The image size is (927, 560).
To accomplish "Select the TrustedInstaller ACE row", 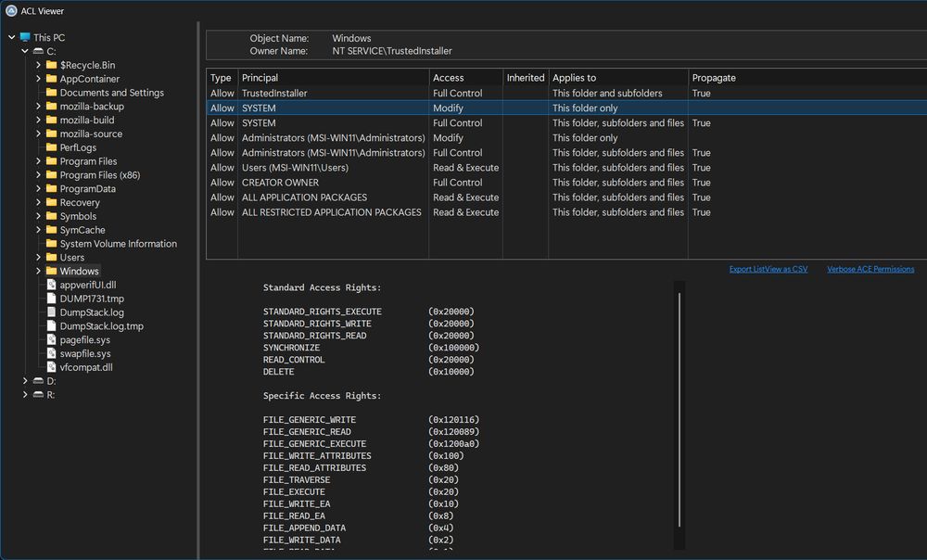I will [x=566, y=93].
